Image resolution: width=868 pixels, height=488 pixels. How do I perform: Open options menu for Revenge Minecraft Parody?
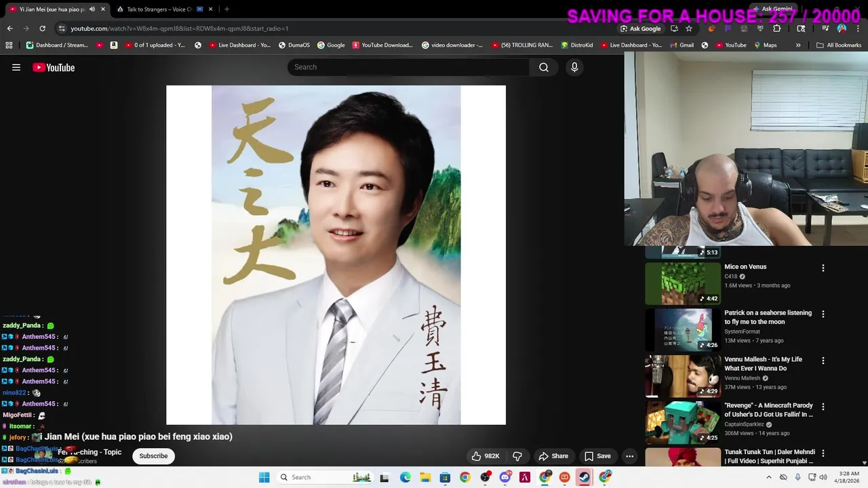(823, 407)
